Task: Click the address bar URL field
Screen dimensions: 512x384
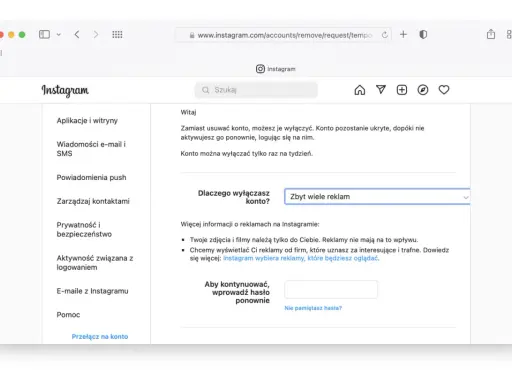Action: (x=284, y=35)
